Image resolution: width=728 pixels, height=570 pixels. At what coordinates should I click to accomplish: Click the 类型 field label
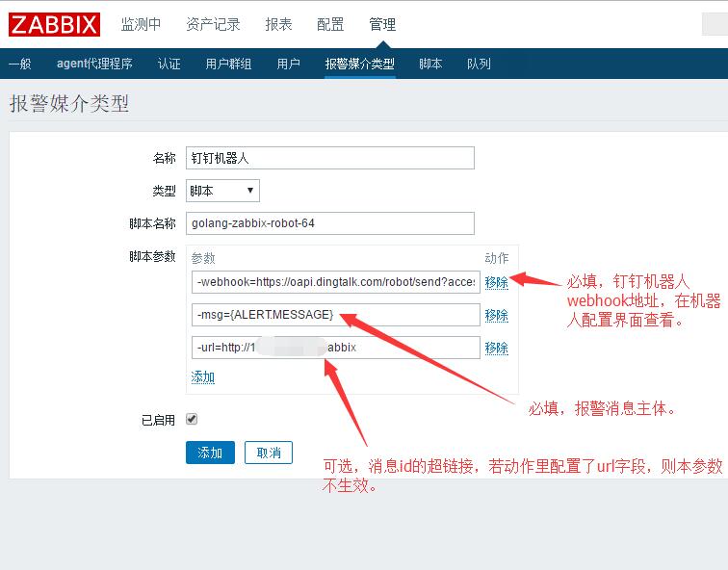click(165, 191)
